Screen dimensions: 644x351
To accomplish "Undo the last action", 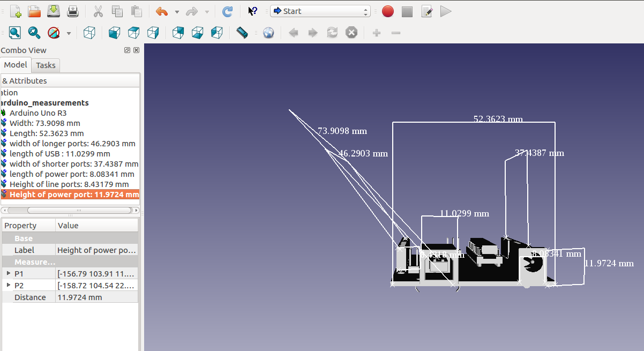I will [162, 11].
